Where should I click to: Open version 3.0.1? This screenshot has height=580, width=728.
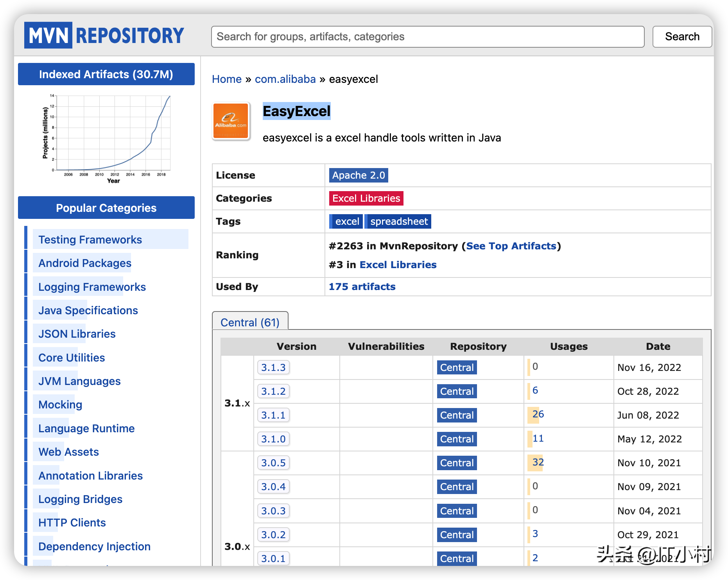[x=274, y=559]
